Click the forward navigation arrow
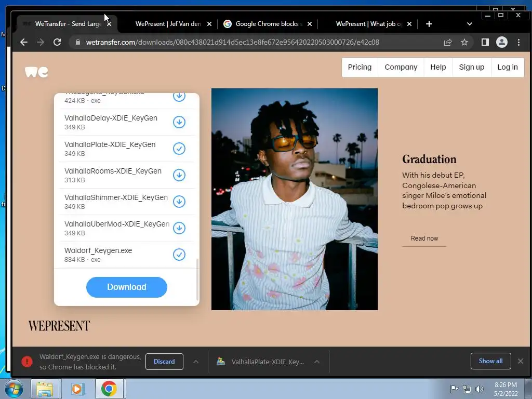Viewport: 532px width, 399px height. click(x=41, y=42)
